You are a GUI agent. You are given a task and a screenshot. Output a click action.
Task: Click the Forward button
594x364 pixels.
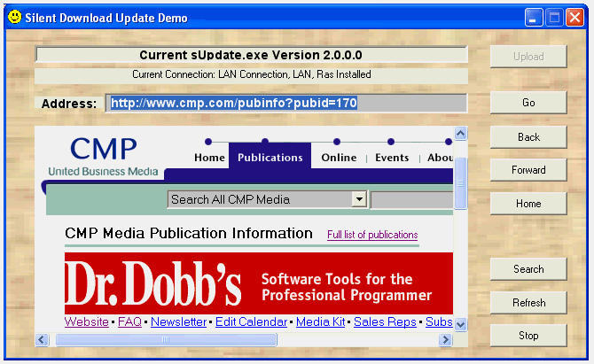tap(528, 170)
